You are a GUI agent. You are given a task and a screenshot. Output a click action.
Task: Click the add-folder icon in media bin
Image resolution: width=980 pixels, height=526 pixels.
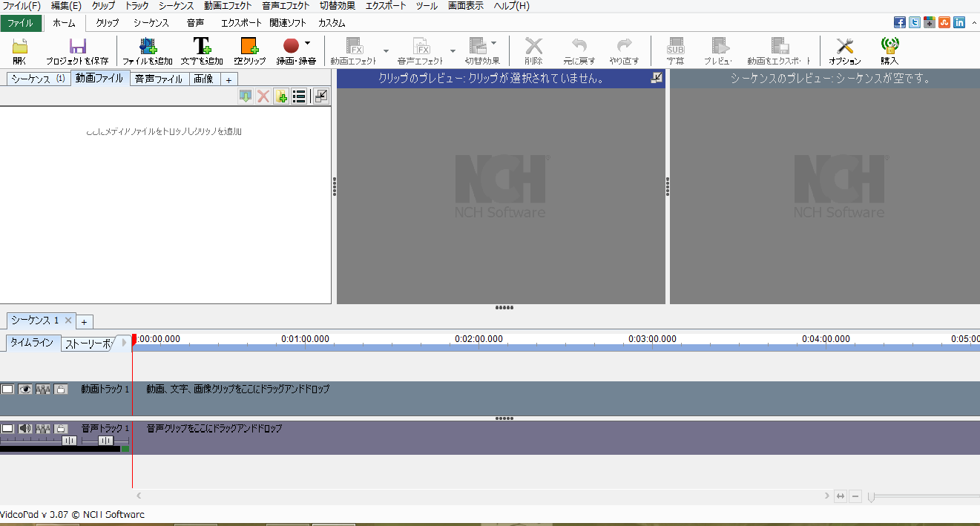[x=281, y=96]
